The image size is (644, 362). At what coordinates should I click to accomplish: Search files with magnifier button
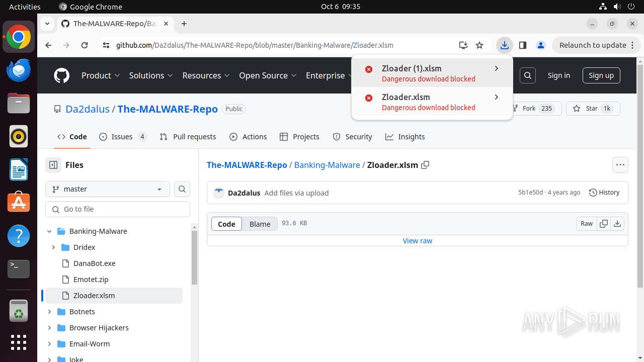pos(182,189)
